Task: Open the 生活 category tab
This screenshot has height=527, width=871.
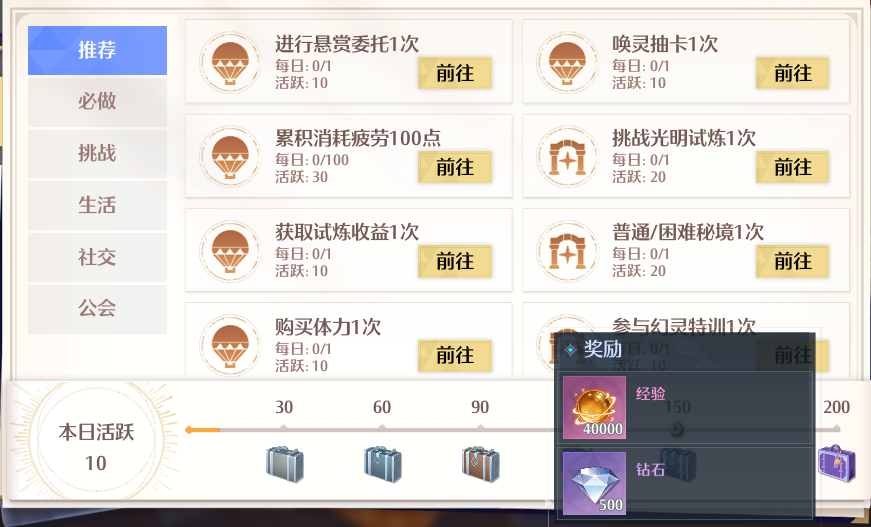Action: (97, 205)
